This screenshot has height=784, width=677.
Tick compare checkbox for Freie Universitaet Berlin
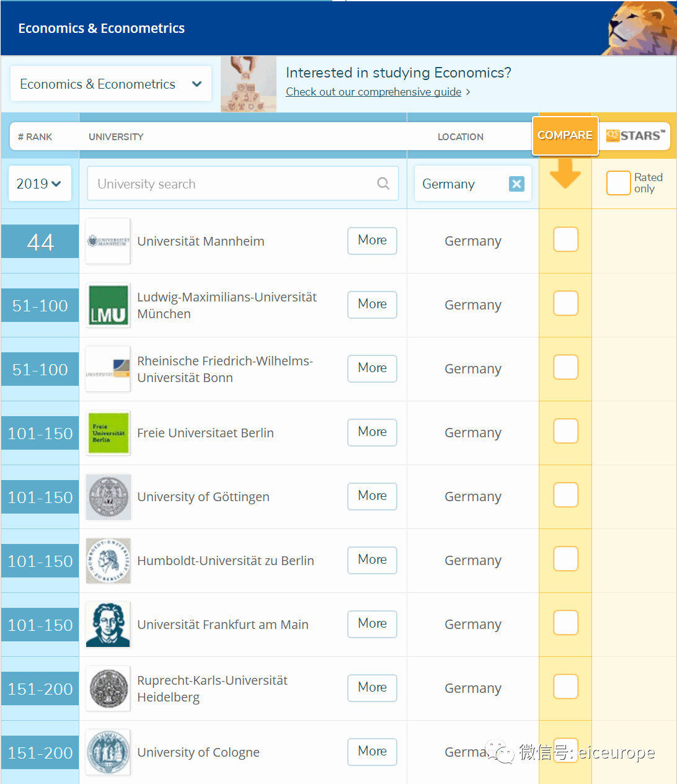coord(565,431)
